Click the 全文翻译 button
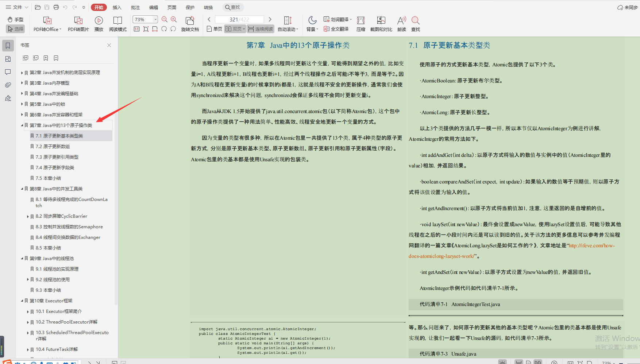Image resolution: width=640 pixels, height=364 pixels. [336, 29]
